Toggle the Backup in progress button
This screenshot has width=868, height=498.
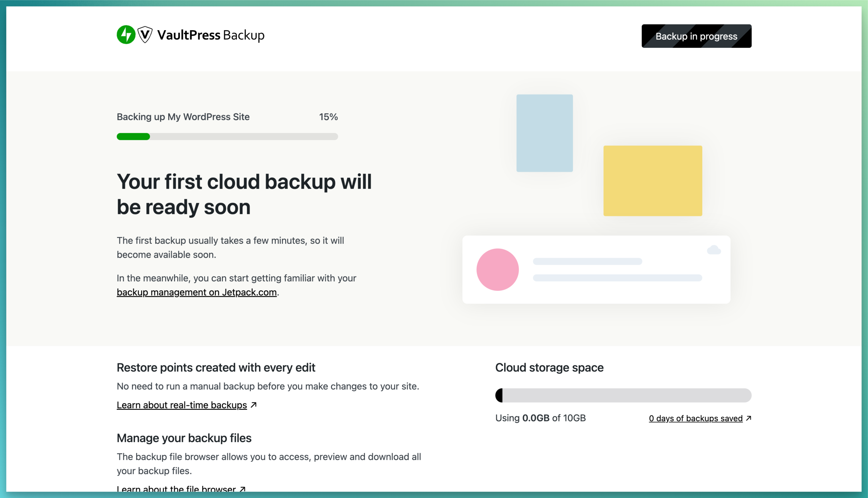696,36
